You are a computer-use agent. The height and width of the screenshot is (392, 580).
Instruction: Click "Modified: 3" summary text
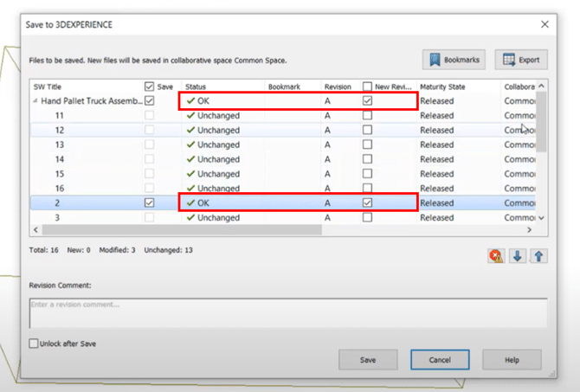[117, 250]
